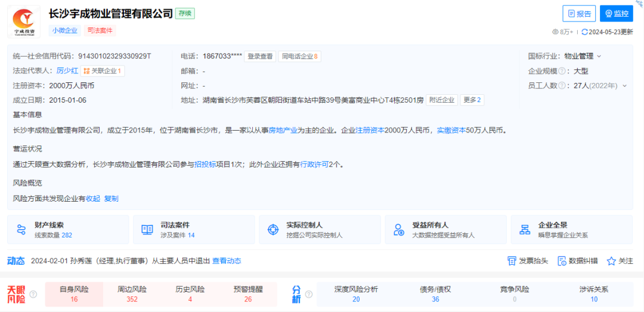Viewport: 644px width, 312px height.
Task: Click 关注 star icon
Action: pyautogui.click(x=611, y=261)
